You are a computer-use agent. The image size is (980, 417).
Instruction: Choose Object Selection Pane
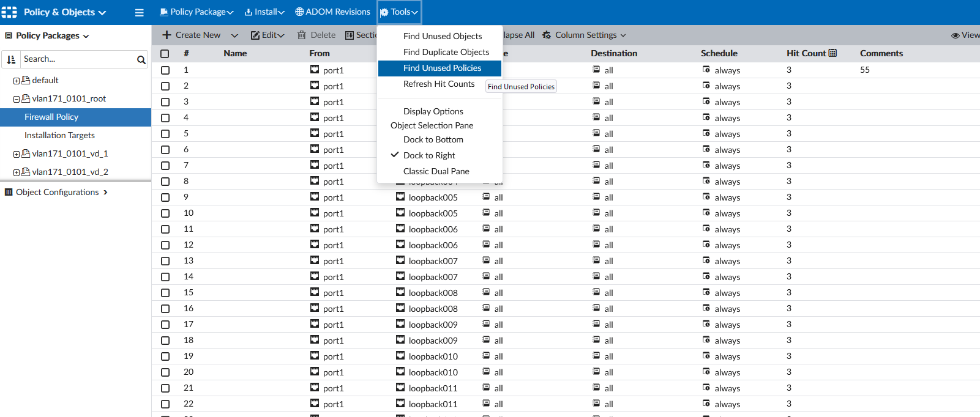[432, 125]
